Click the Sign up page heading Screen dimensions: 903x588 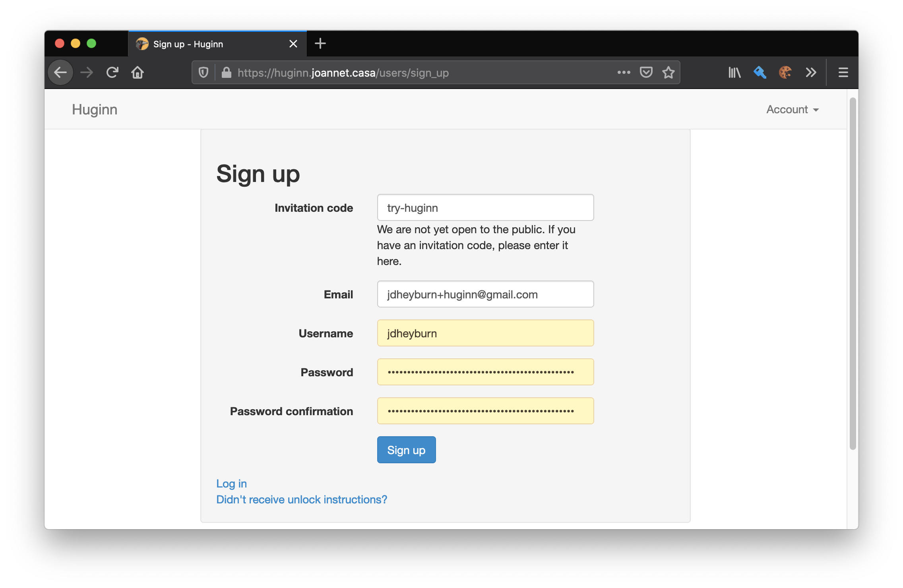tap(258, 174)
